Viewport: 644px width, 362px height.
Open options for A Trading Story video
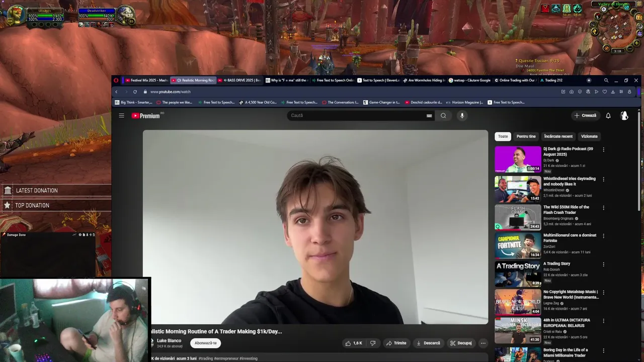pyautogui.click(x=603, y=264)
